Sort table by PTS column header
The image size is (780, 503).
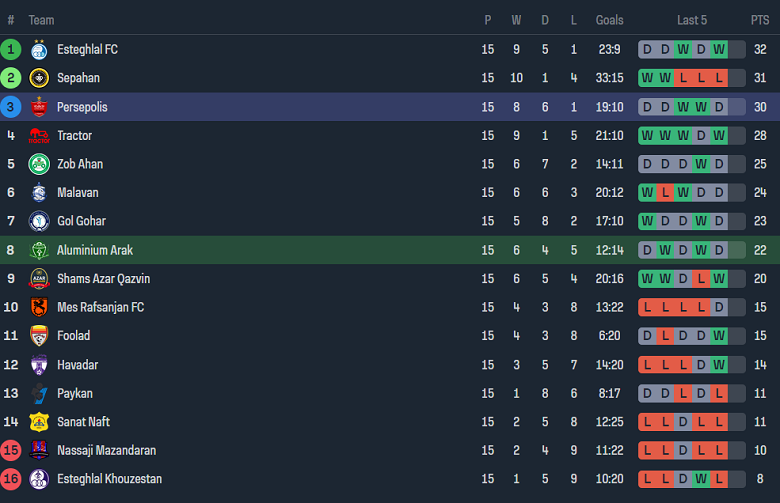coord(760,20)
